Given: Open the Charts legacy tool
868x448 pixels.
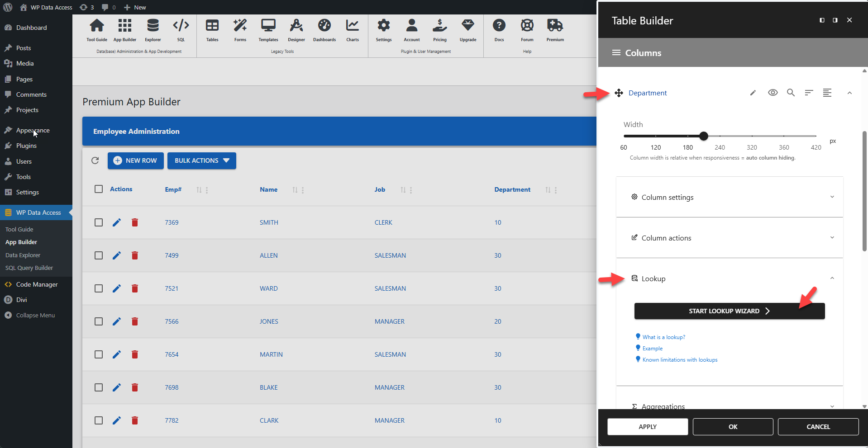Looking at the screenshot, I should pos(352,29).
